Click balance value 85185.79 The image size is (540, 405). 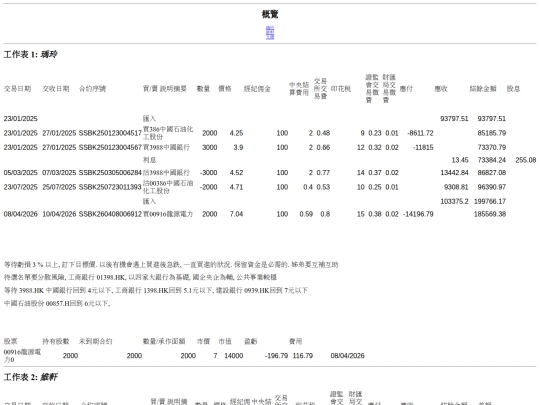point(491,133)
